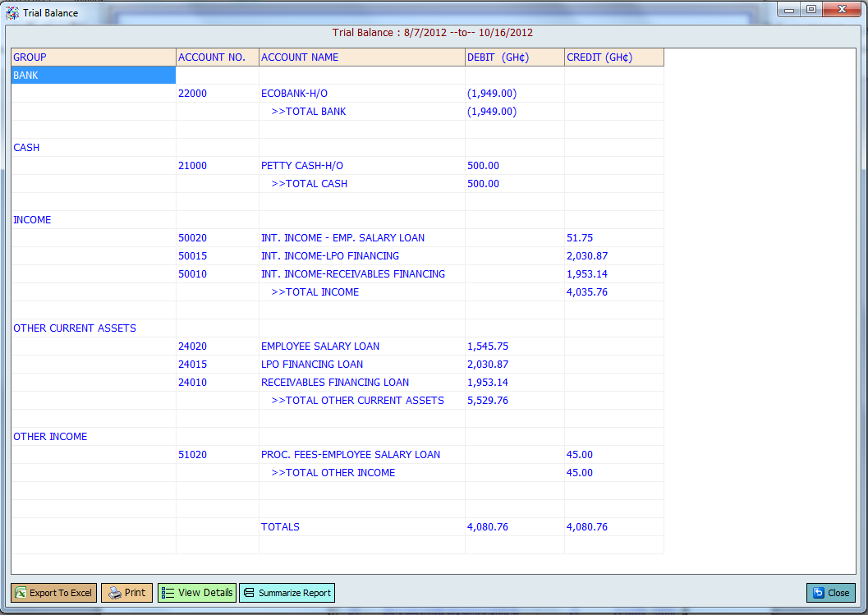Click account name ECOBANK-H/O
Image resolution: width=868 pixels, height=615 pixels.
[x=295, y=94]
